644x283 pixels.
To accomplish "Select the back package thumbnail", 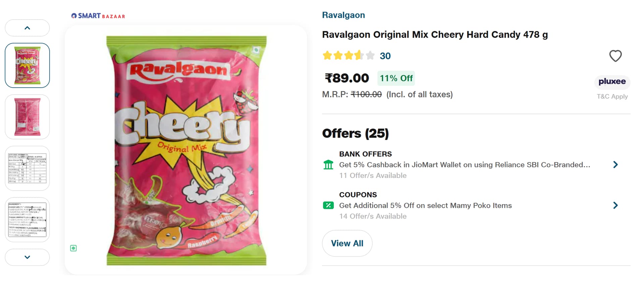I will [28, 117].
